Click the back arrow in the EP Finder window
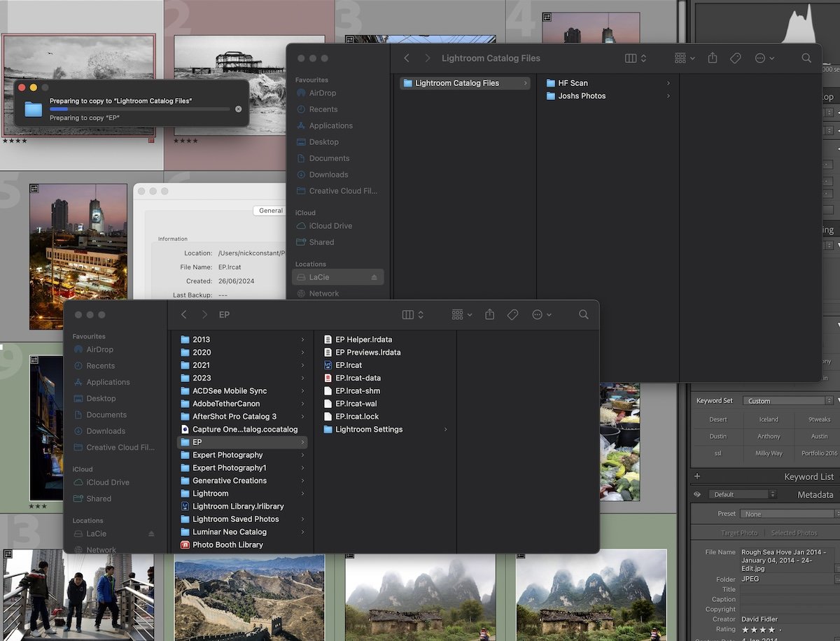 pos(183,314)
